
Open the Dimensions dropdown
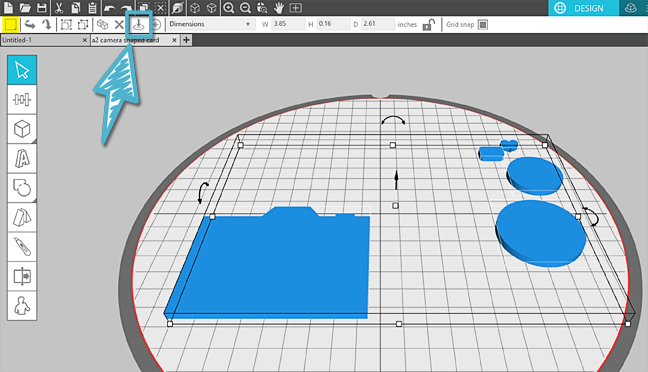[210, 24]
